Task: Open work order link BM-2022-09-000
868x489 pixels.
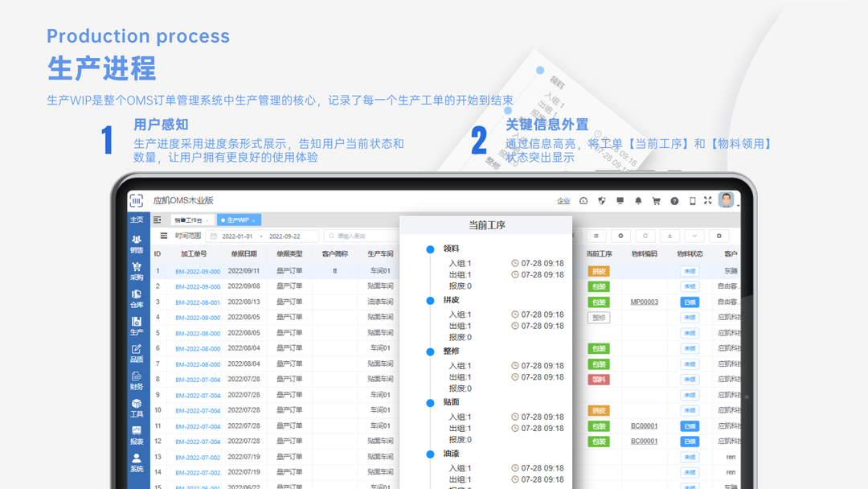Action: (x=196, y=271)
